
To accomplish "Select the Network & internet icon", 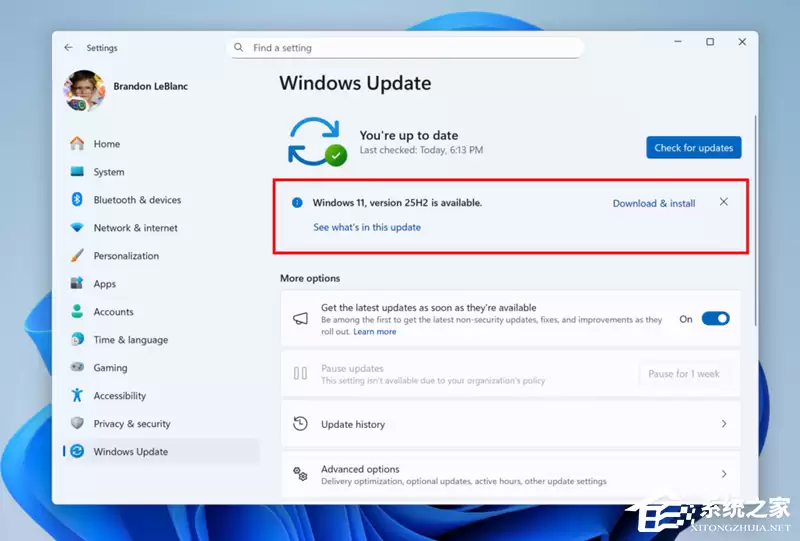I will pyautogui.click(x=77, y=228).
